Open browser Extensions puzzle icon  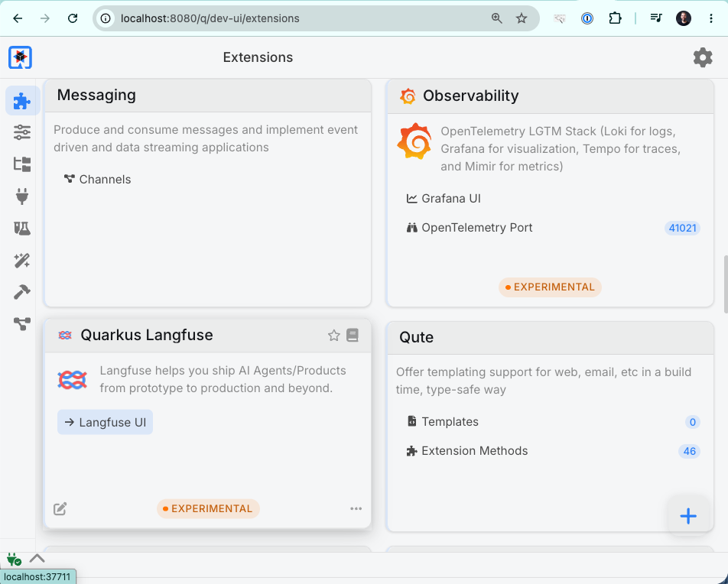(615, 18)
